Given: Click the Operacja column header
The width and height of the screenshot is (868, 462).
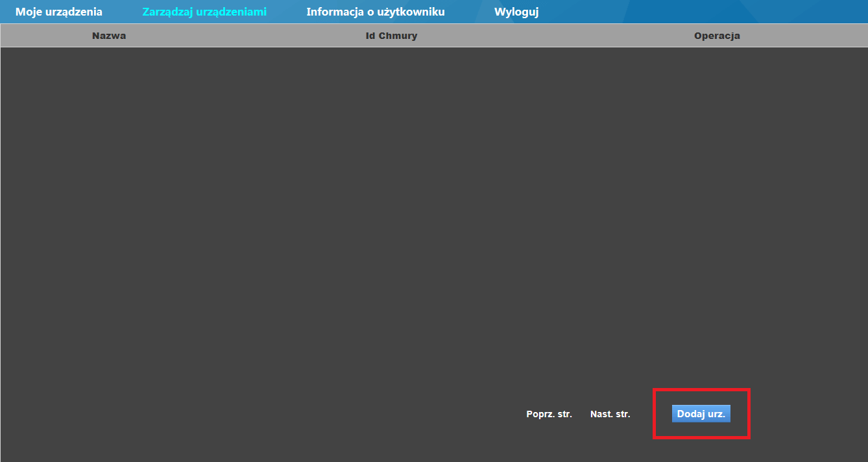Looking at the screenshot, I should [x=717, y=36].
